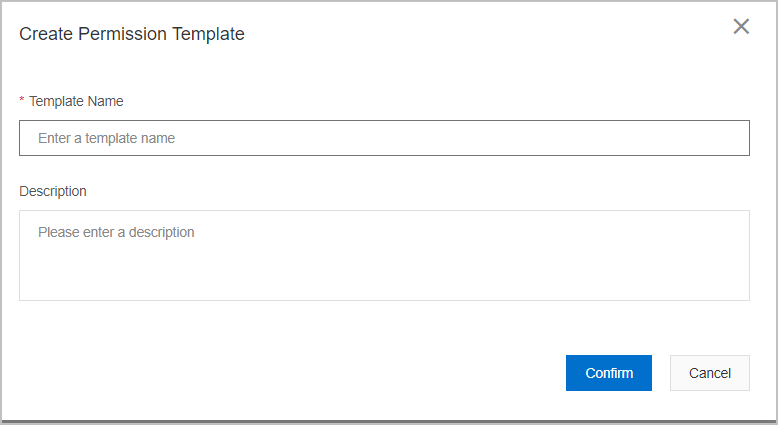Place cursor in the template name box
This screenshot has width=778, height=425.
[x=384, y=138]
